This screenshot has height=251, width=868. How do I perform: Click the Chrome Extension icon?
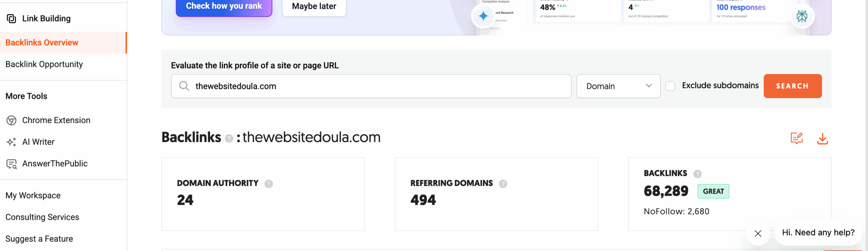(12, 120)
